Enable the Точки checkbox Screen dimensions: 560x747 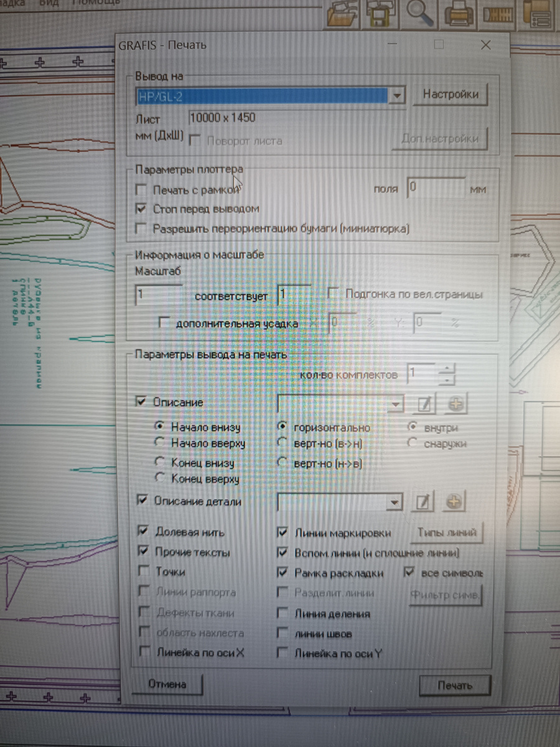click(144, 571)
